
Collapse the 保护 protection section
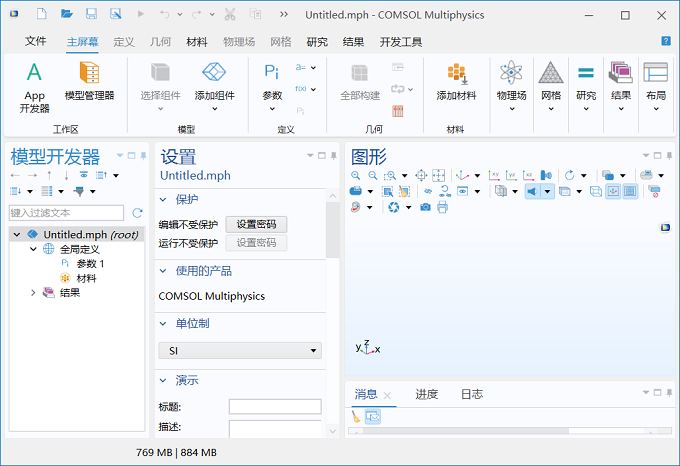163,199
